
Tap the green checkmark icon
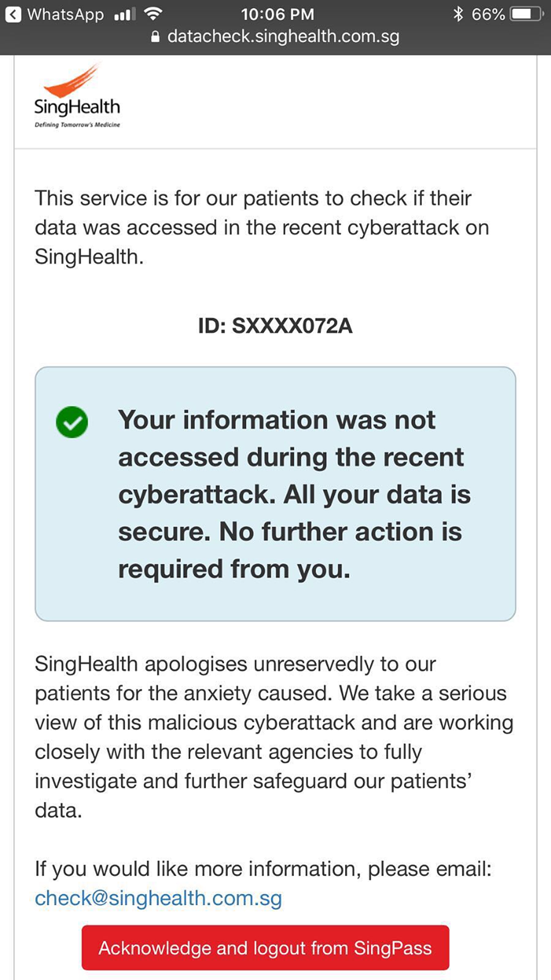coord(72,422)
